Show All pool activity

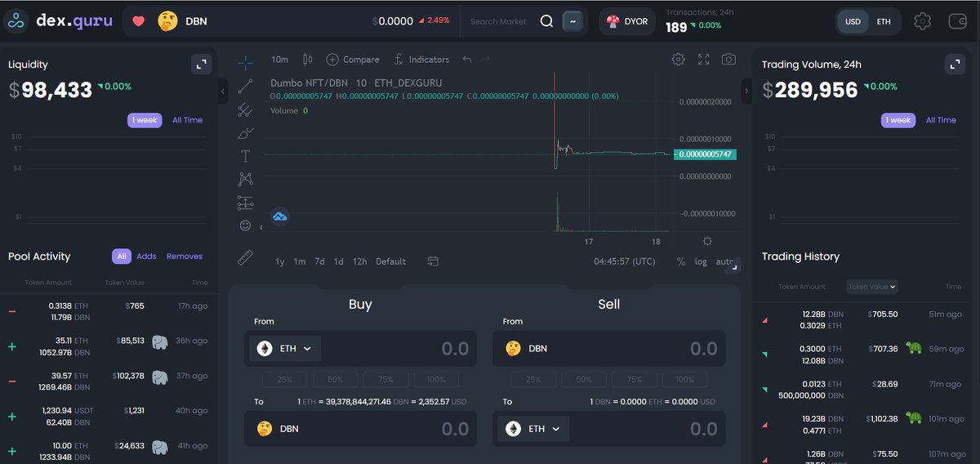click(x=122, y=257)
